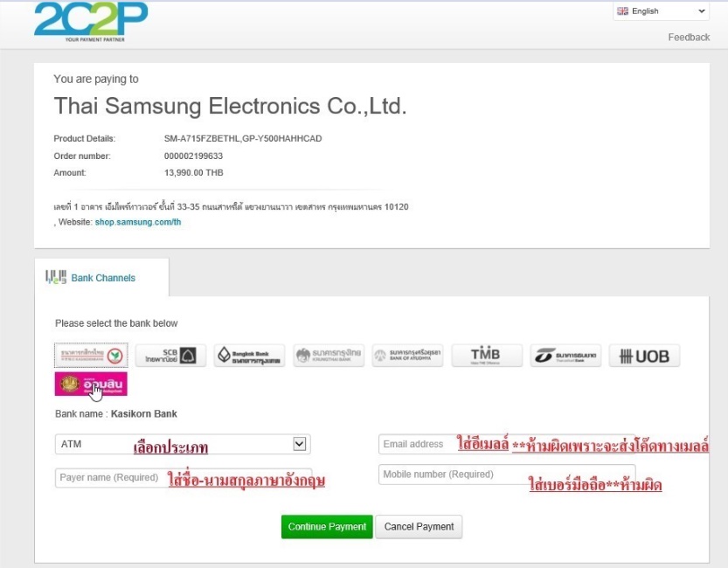Focus the Payer name field
The width and height of the screenshot is (728, 568).
point(184,477)
